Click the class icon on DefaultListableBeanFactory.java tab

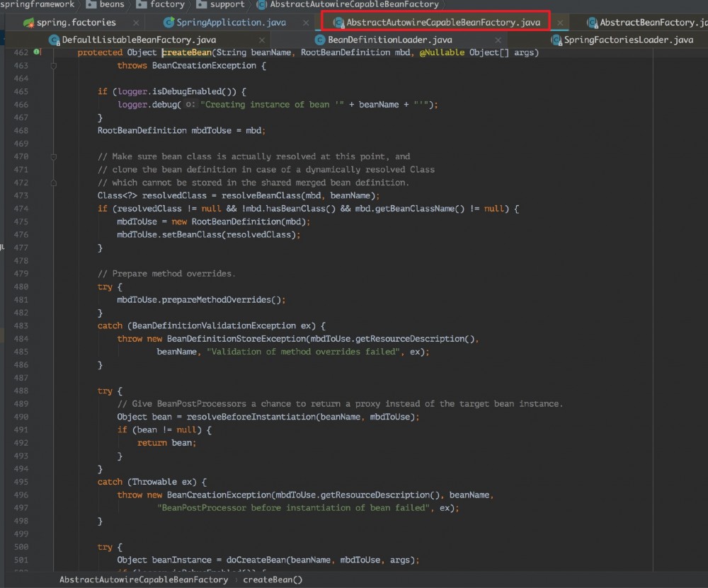[55, 40]
